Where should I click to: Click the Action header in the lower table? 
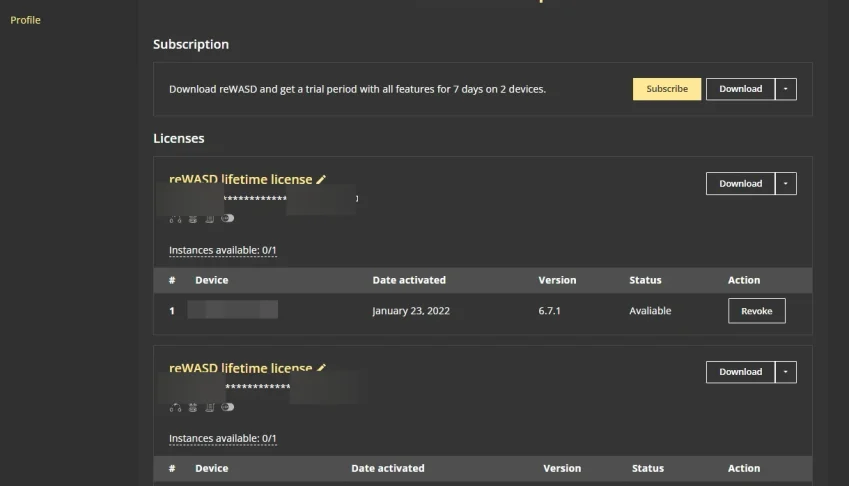click(743, 468)
